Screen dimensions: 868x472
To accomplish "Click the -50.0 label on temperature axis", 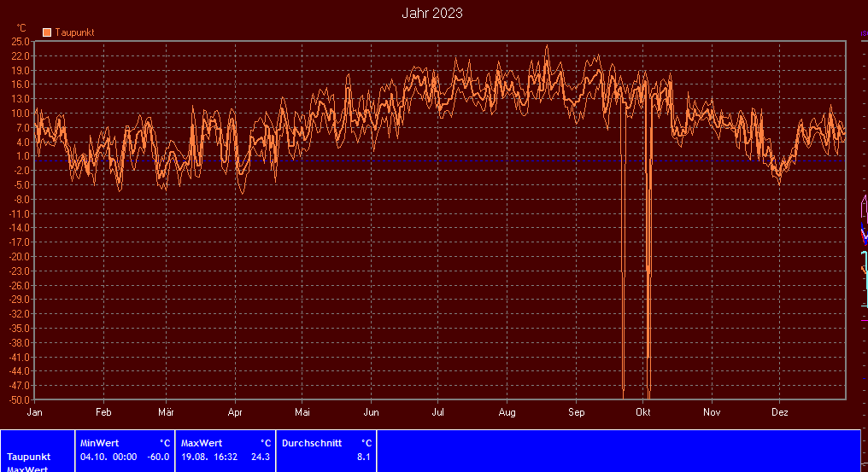I will [x=20, y=399].
